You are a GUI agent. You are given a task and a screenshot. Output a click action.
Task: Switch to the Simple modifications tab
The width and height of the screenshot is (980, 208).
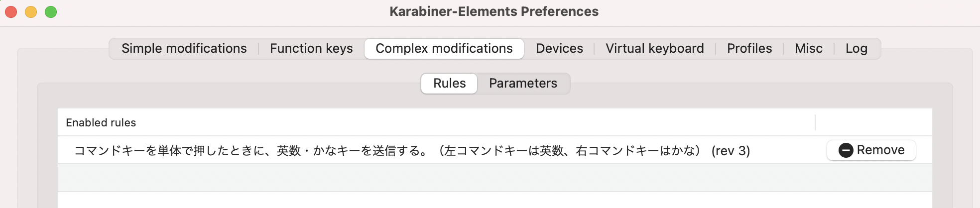click(x=184, y=48)
